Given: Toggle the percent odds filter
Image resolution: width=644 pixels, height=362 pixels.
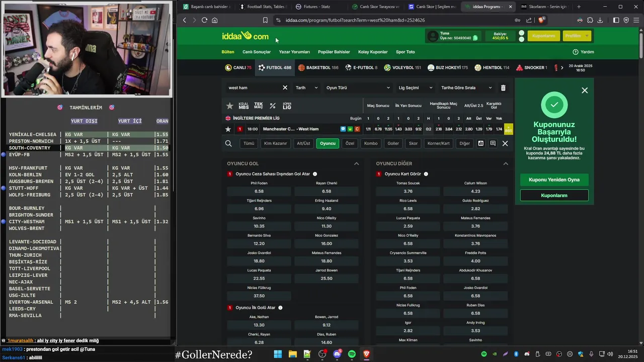Looking at the screenshot, I should click(273, 106).
